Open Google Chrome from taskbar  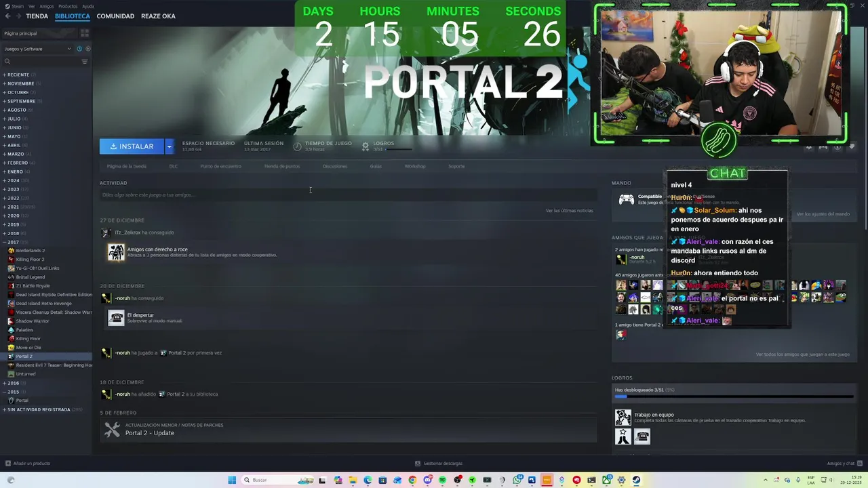(412, 480)
